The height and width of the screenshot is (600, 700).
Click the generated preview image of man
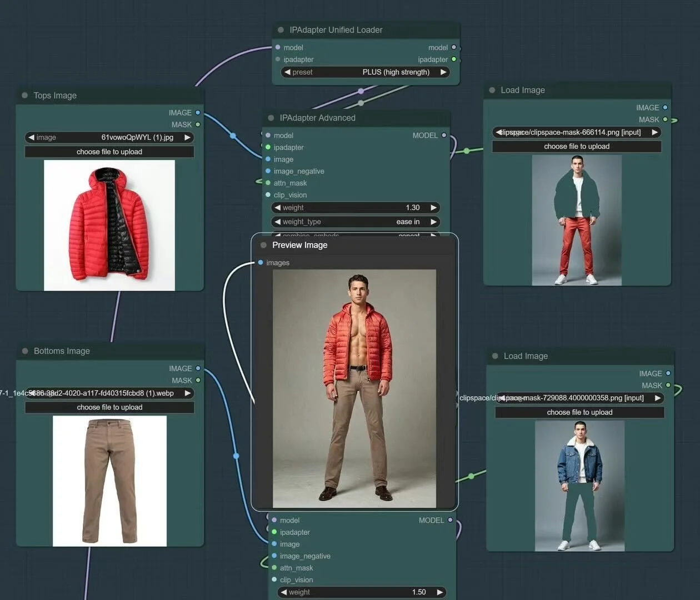coord(354,389)
